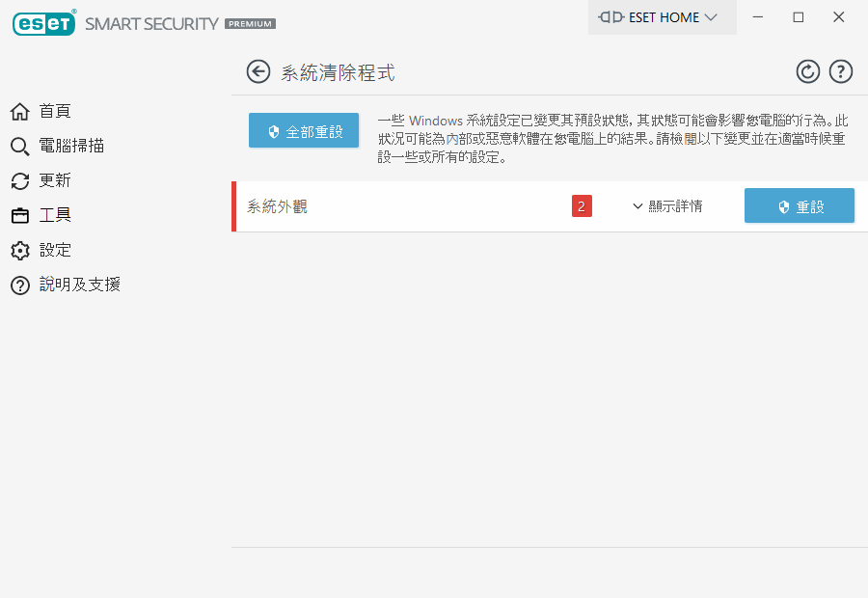Click the magnifier icon for 電腦掃描
This screenshot has height=598, width=868.
point(19,147)
